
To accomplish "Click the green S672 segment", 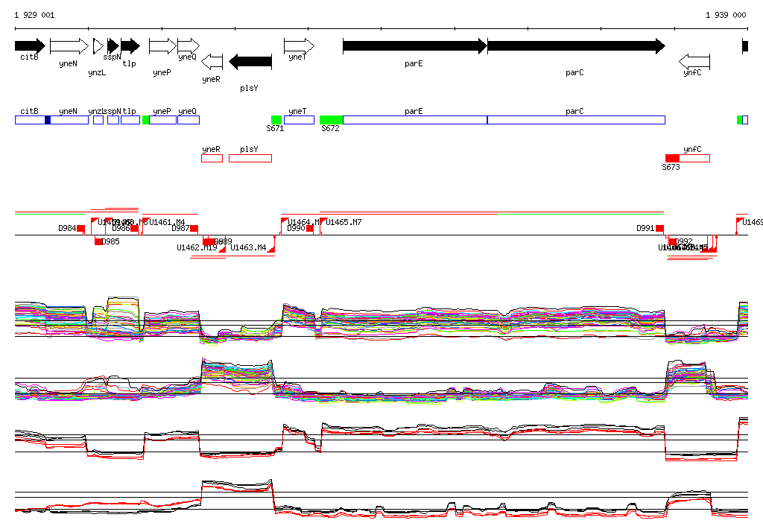I will pos(332,120).
